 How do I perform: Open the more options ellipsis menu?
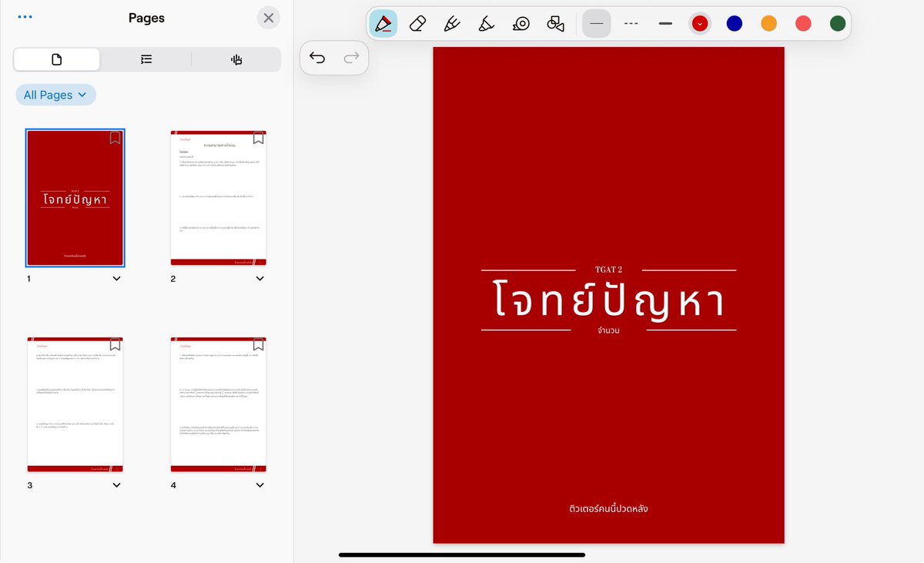pyautogui.click(x=24, y=16)
